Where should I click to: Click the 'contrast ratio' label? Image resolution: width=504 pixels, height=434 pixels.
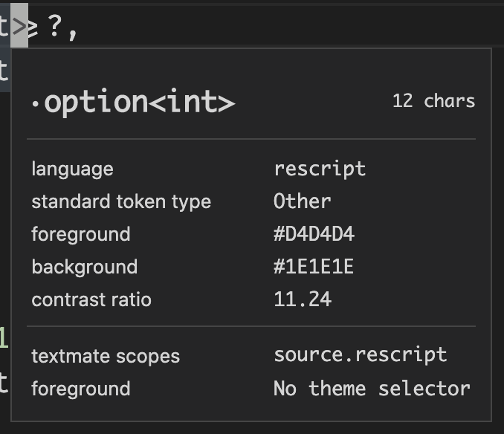point(91,299)
